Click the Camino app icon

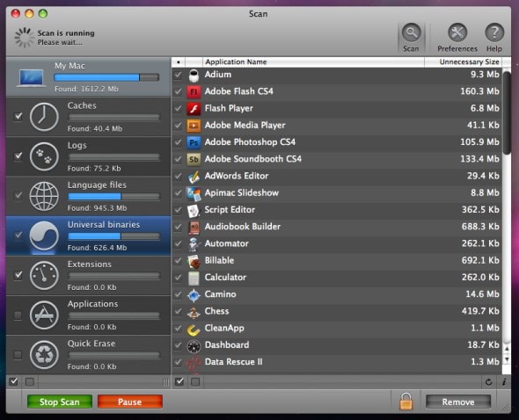click(194, 294)
